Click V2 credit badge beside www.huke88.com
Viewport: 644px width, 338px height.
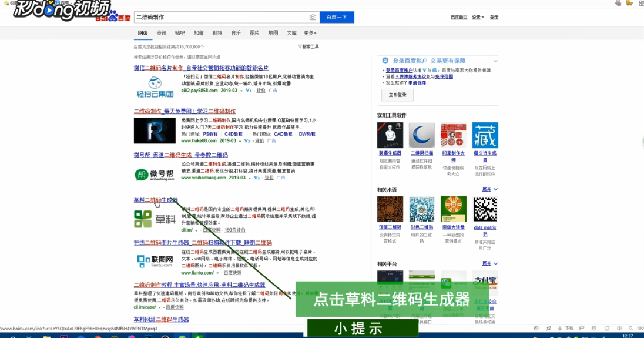tap(247, 141)
